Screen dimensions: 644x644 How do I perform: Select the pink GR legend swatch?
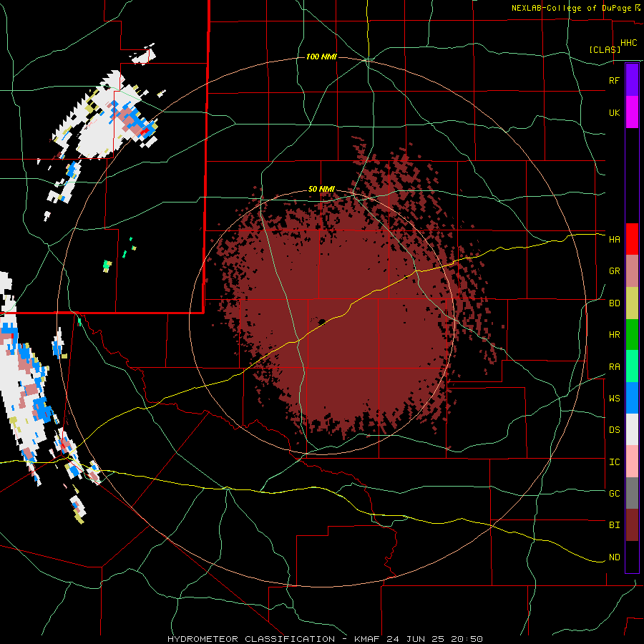[x=632, y=271]
